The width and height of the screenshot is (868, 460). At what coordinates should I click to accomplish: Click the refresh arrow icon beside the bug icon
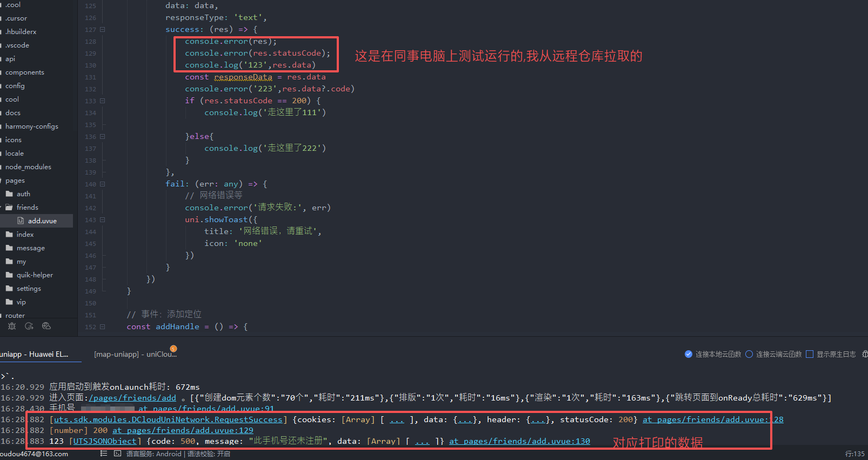pos(29,326)
